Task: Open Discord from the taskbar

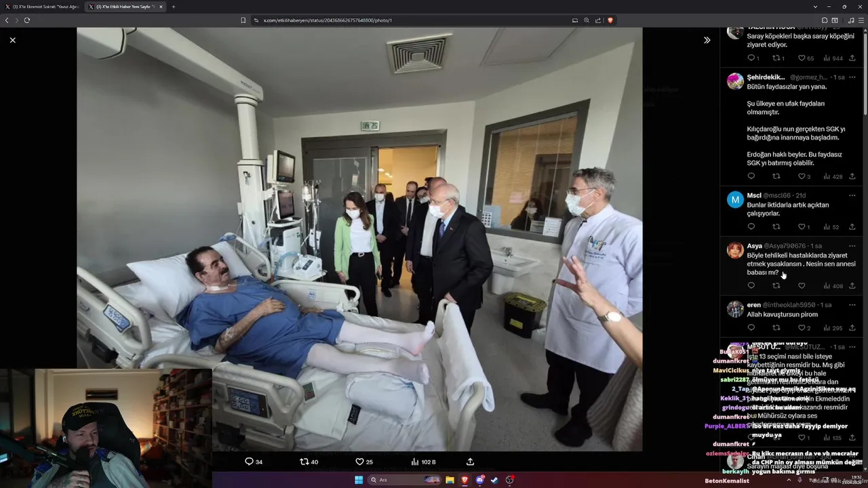Action: (479, 480)
